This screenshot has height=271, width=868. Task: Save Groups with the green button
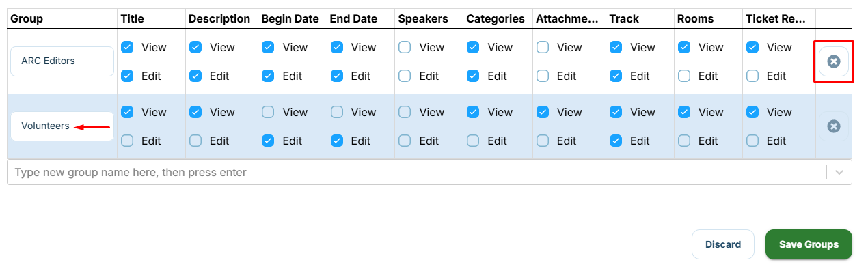tap(809, 244)
